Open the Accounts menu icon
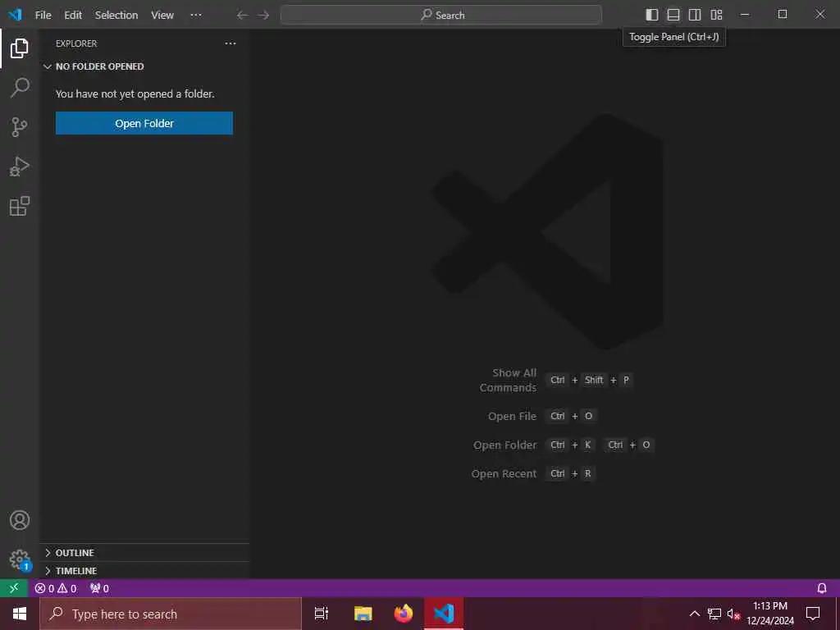Image resolution: width=840 pixels, height=630 pixels. 20,520
